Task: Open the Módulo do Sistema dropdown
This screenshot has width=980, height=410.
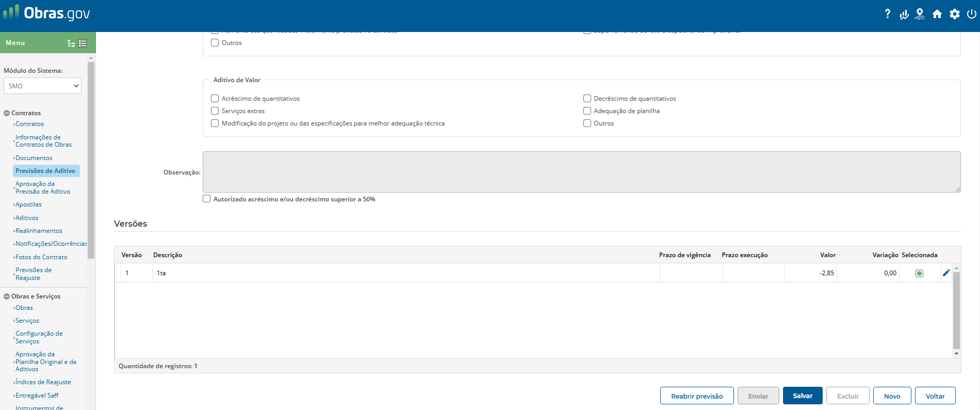Action: [x=43, y=86]
